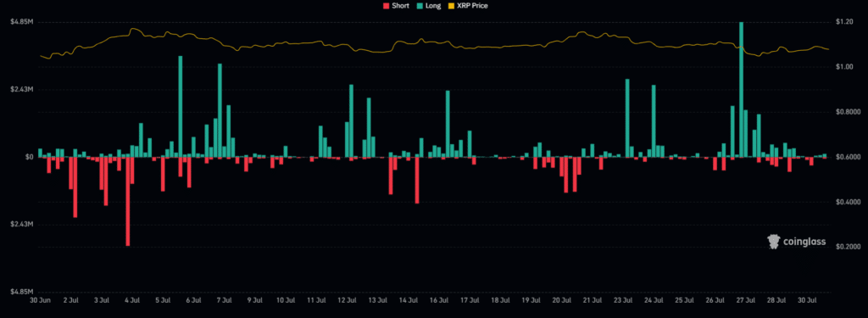
Task: Toggle the Short series in the legend
Action: point(396,6)
